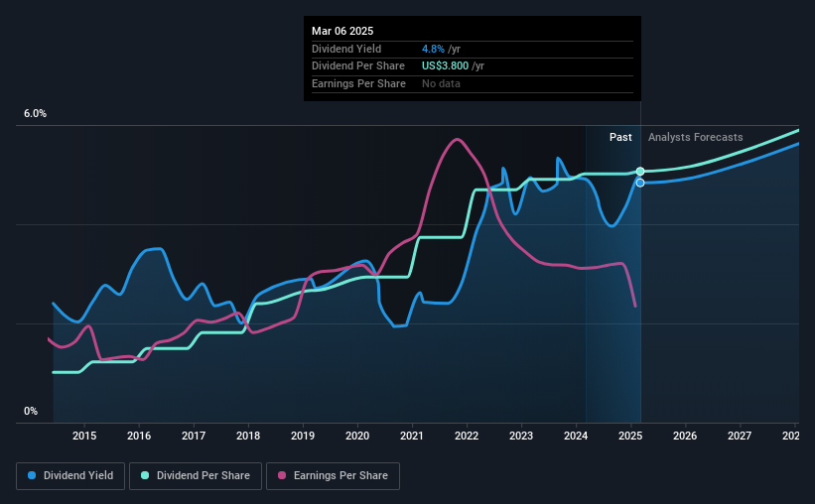Toggle the Dividend Yield legend button
The height and width of the screenshot is (504, 815).
[x=70, y=476]
